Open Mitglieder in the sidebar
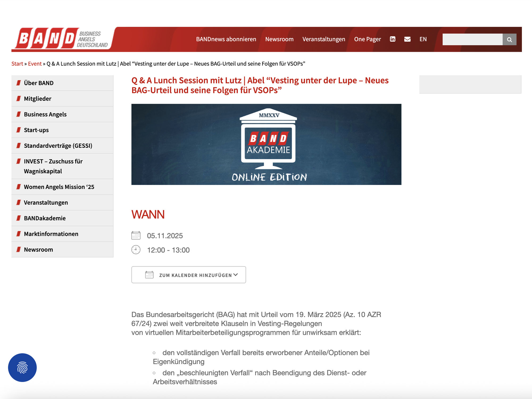 point(62,99)
